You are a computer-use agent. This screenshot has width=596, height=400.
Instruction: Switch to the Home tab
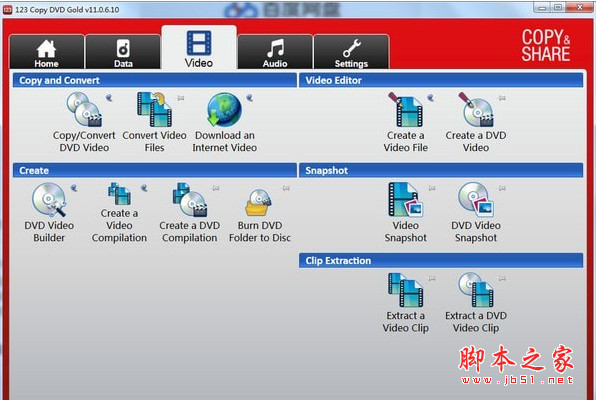(x=46, y=52)
